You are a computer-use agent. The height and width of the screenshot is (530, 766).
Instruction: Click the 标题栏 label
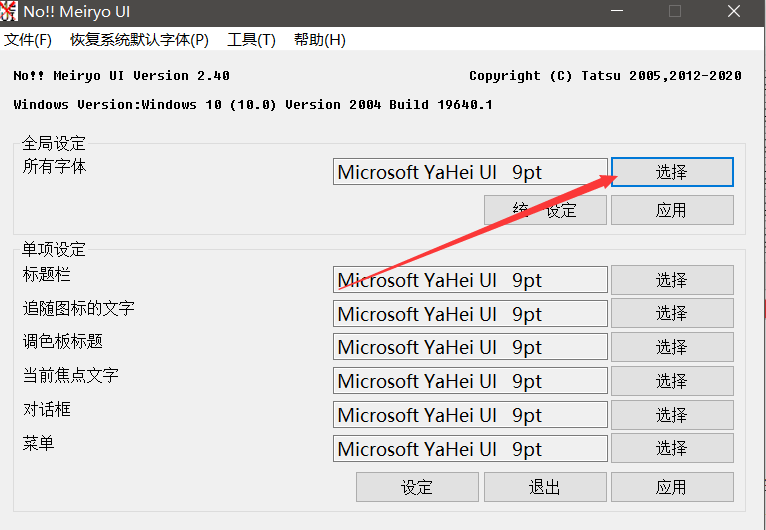click(x=46, y=274)
